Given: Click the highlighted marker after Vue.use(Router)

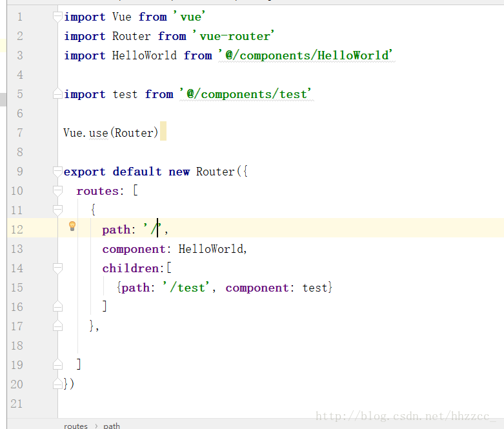Looking at the screenshot, I should tap(163, 131).
